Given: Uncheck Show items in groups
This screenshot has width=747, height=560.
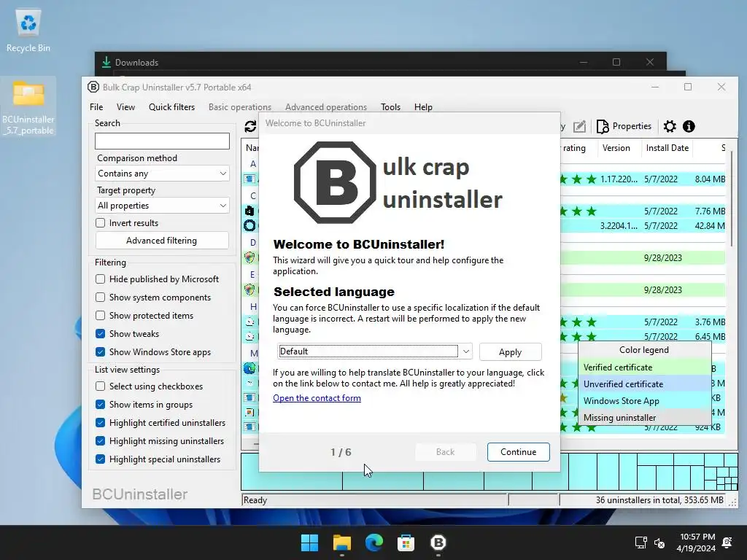Looking at the screenshot, I should 100,404.
